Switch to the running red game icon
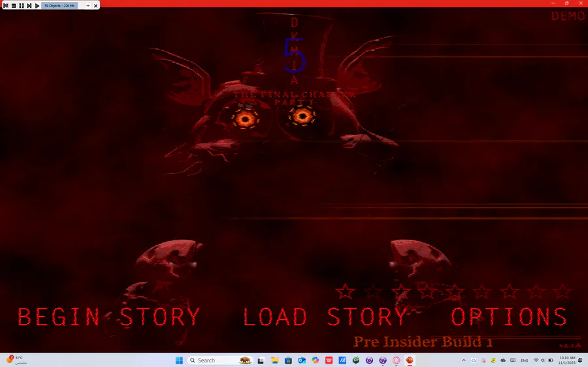 coord(410,360)
